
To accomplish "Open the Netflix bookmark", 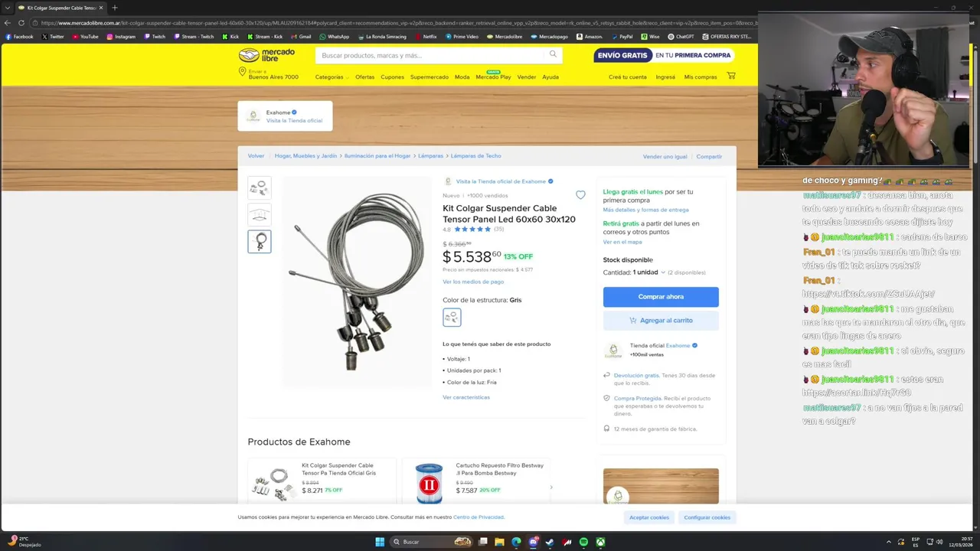I will [x=425, y=36].
